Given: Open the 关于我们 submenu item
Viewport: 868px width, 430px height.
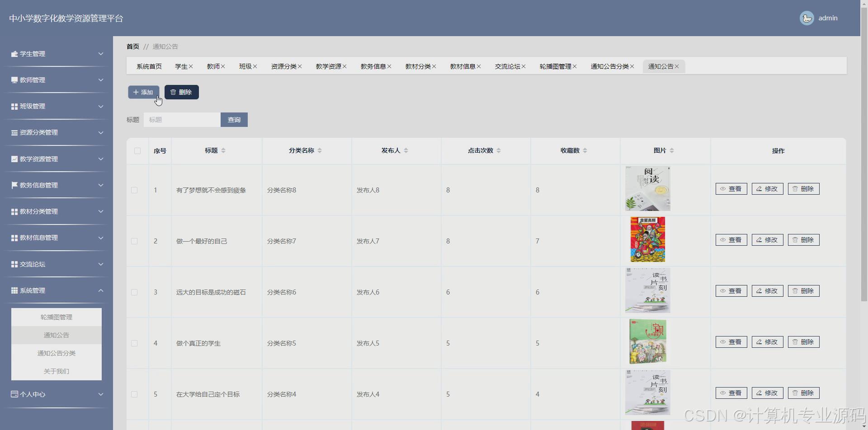Looking at the screenshot, I should coord(57,371).
